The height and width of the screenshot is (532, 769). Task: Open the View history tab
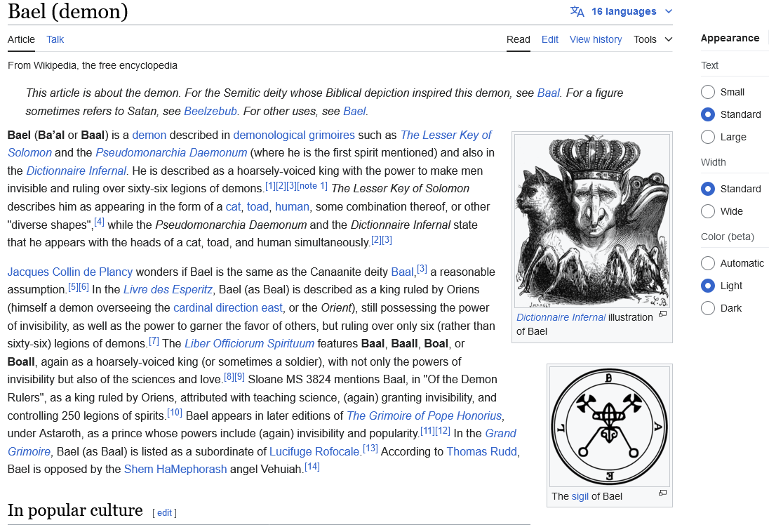point(596,39)
